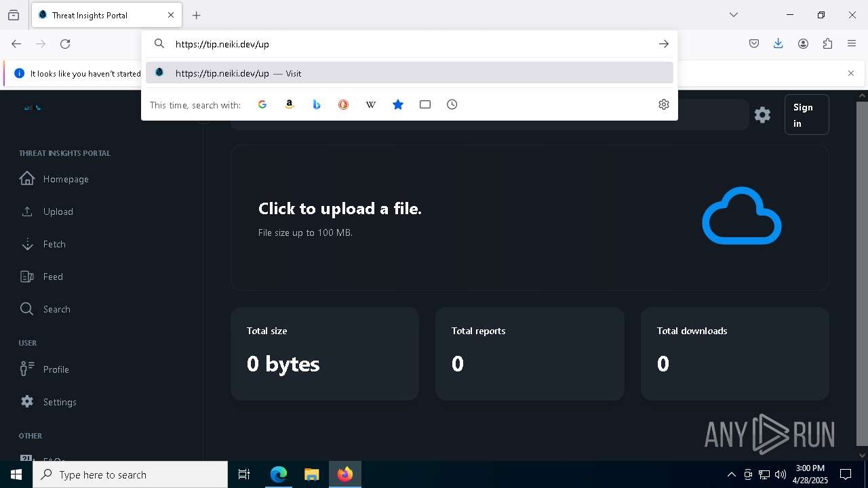Click the upload a file area
Image resolution: width=868 pixels, height=488 pixels.
coord(530,218)
